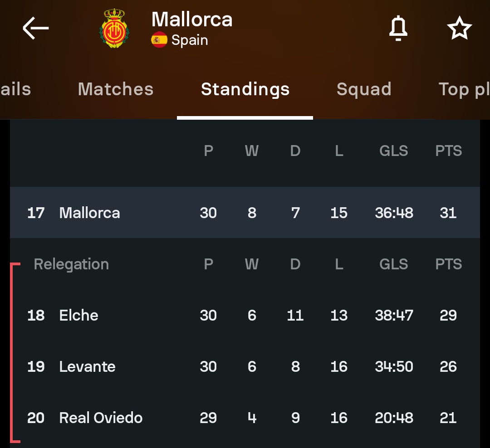The width and height of the screenshot is (490, 448).
Task: Select Elche in the relegation zone
Action: [x=78, y=315]
